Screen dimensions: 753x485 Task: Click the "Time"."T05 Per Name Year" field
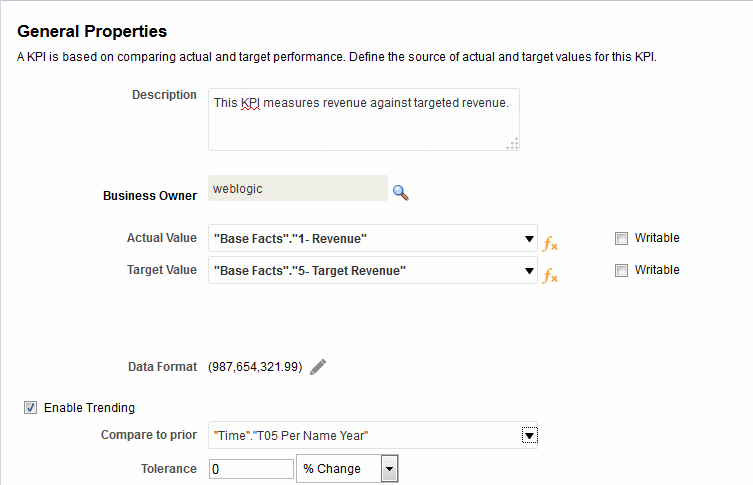[373, 435]
